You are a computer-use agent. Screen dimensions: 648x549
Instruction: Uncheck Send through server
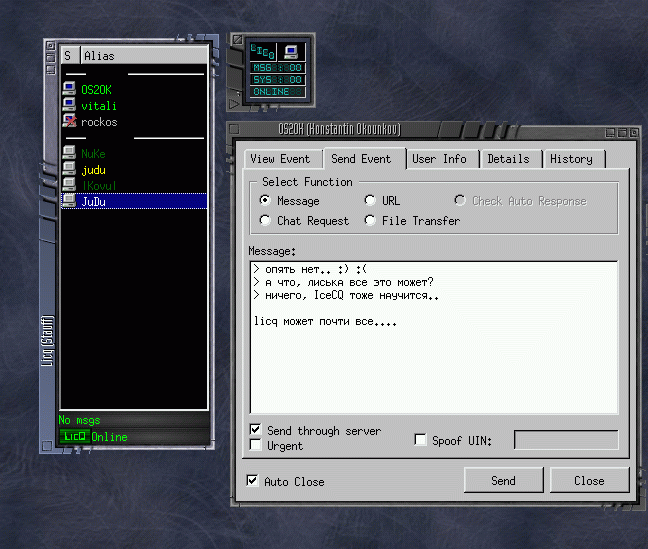(x=255, y=430)
